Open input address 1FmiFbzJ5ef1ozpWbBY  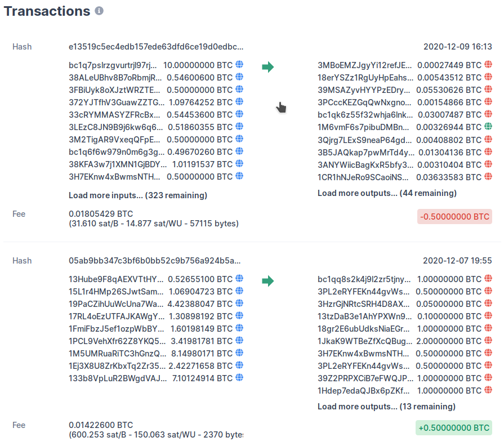coord(117,329)
